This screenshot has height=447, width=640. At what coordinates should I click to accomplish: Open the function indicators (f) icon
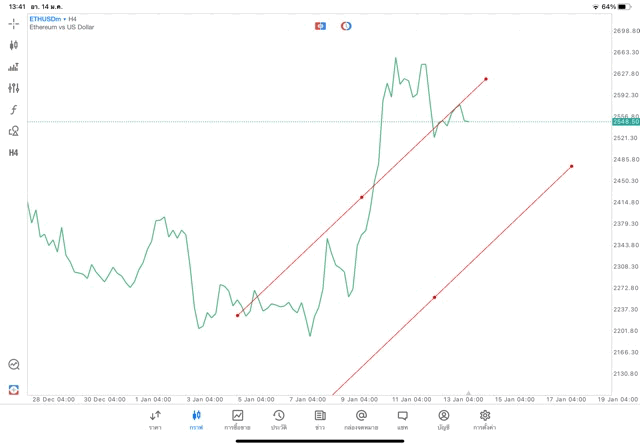click(x=14, y=110)
